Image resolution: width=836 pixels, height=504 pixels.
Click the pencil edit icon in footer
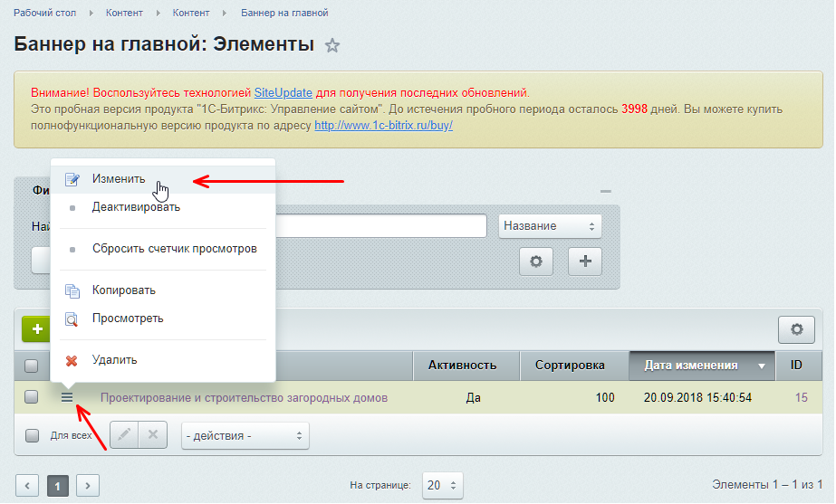click(x=124, y=435)
